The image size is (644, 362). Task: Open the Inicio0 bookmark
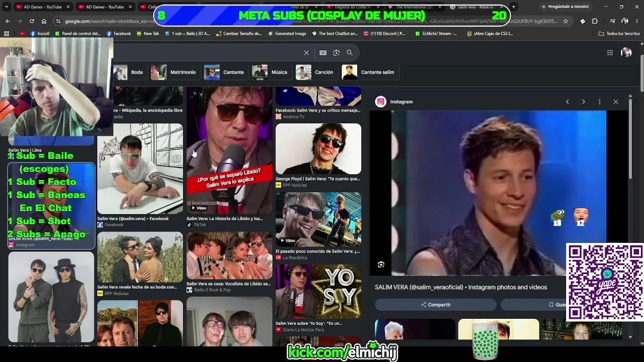click(40, 34)
